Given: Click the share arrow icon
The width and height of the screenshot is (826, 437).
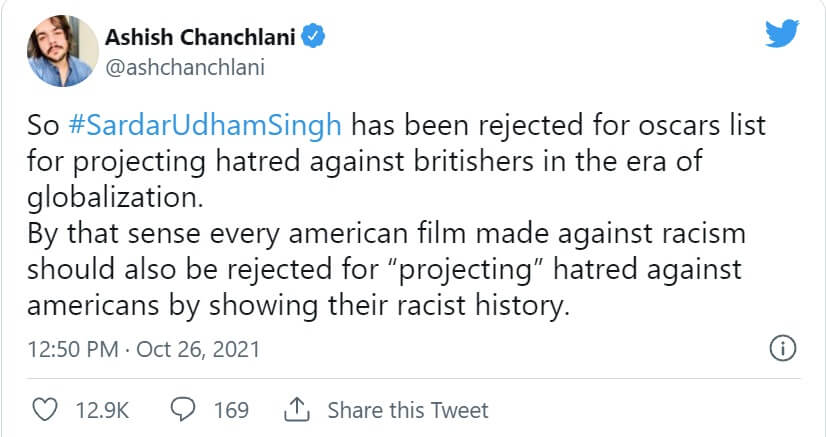Looking at the screenshot, I should [297, 410].
